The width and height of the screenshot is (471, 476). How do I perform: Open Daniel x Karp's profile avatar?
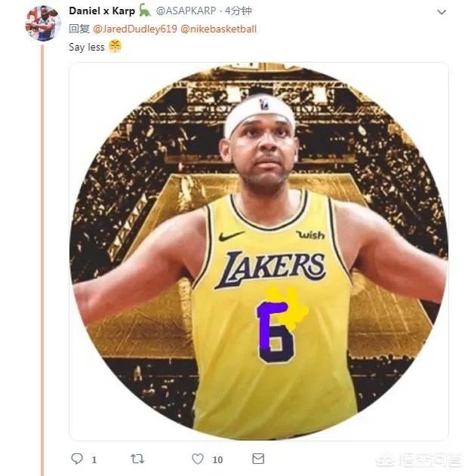[x=43, y=23]
